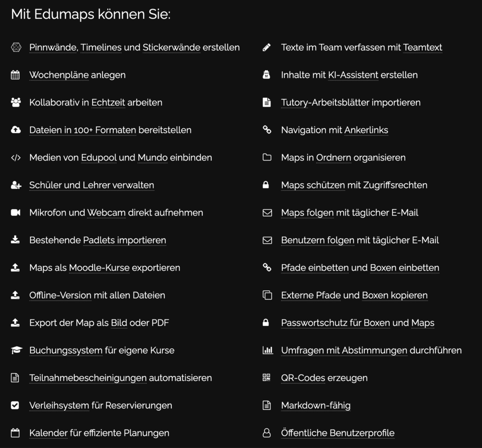Open the Moodle-Kurse link

click(99, 268)
